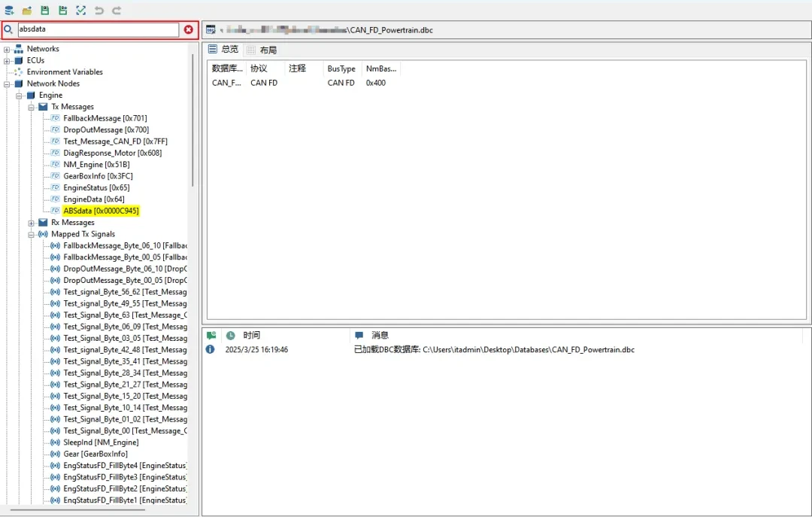Expand the Networks tree node

(x=7, y=49)
